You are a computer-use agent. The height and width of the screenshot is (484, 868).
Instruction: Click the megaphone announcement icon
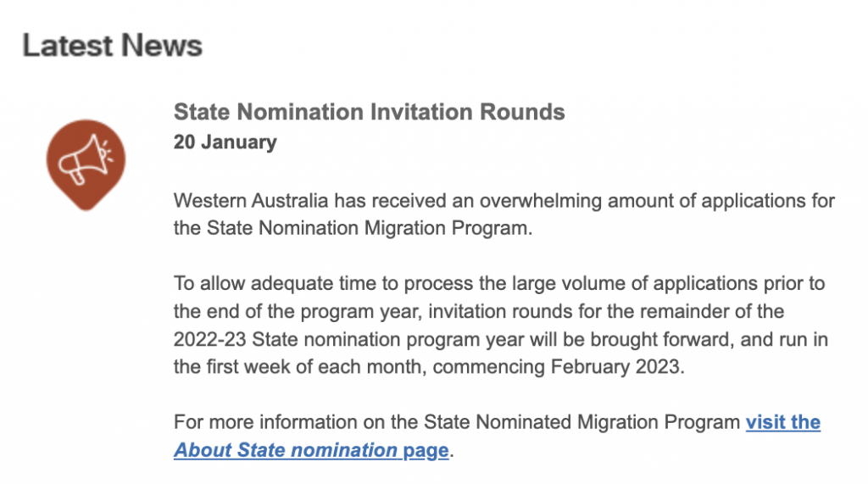click(85, 161)
